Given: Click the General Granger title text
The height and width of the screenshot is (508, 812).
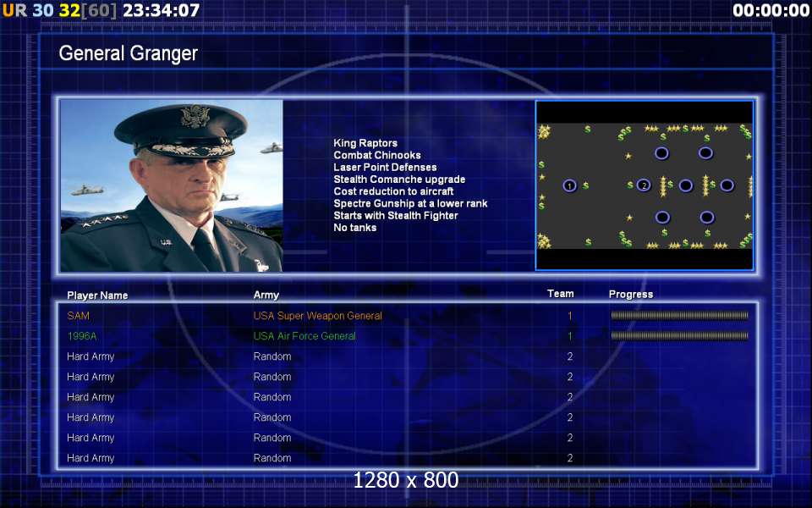Looking at the screenshot, I should [129, 52].
